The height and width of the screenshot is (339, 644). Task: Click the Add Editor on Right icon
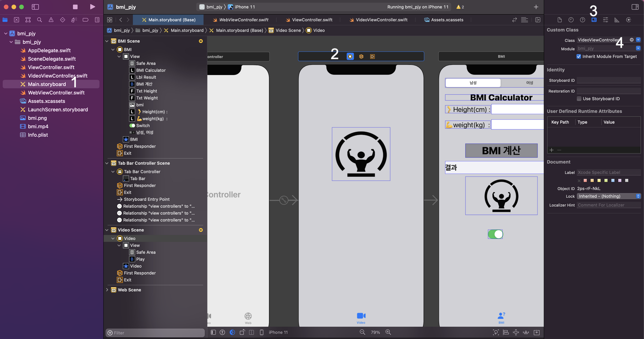[538, 20]
